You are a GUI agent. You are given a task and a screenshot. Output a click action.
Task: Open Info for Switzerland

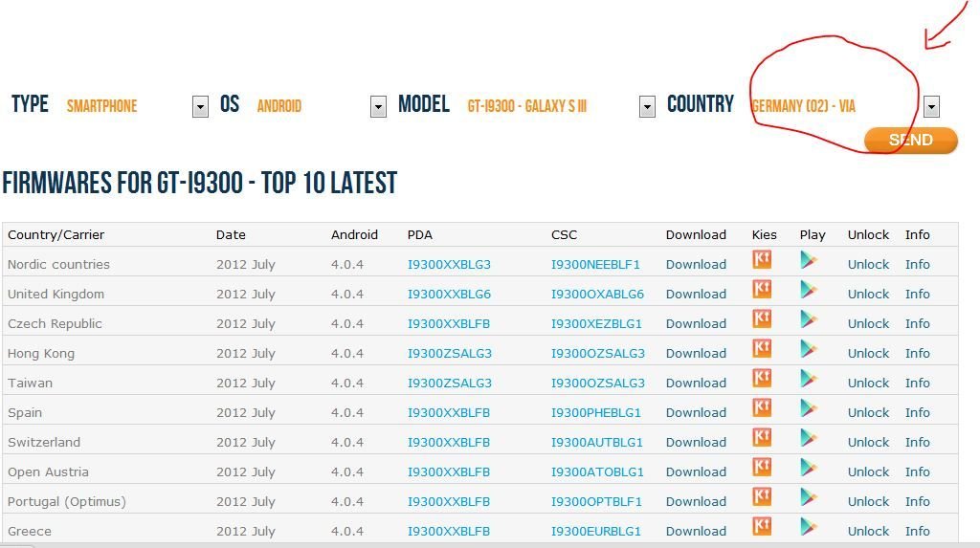point(918,443)
